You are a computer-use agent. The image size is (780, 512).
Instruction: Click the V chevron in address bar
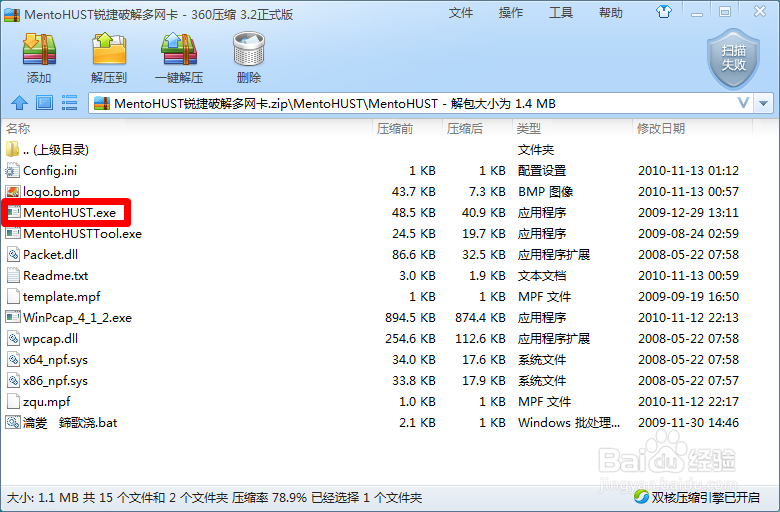[743, 103]
